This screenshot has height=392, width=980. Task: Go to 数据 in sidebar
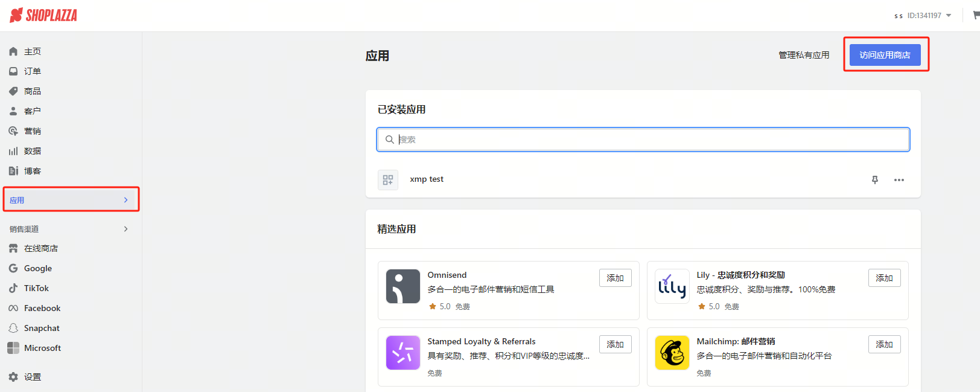[x=33, y=151]
